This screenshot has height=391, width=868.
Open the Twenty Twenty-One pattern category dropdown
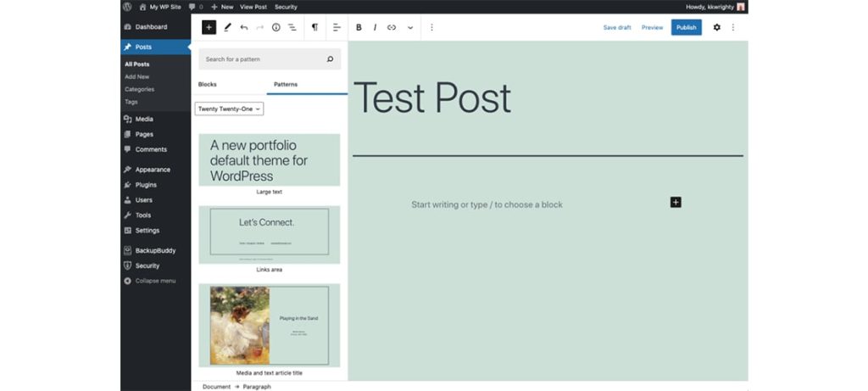(229, 109)
